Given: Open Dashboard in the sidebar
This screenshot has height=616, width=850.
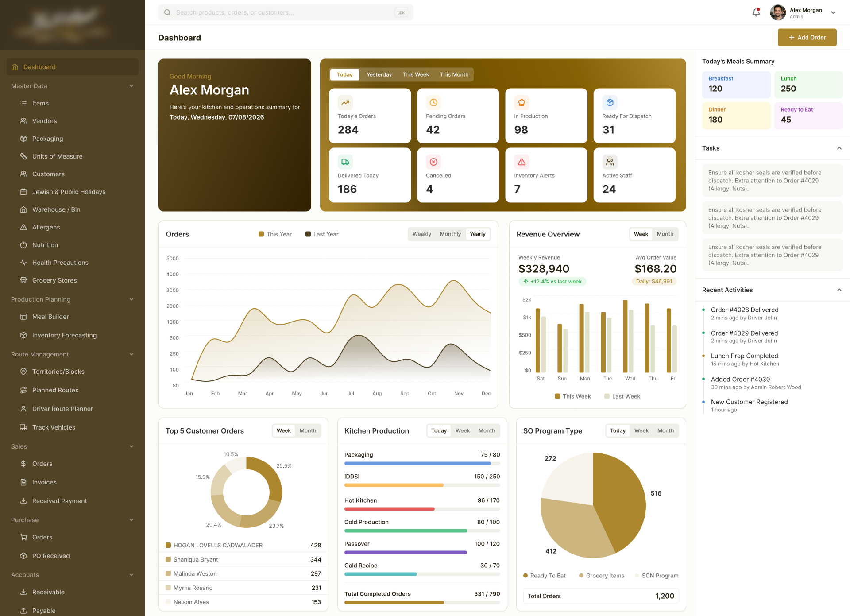Looking at the screenshot, I should (73, 67).
